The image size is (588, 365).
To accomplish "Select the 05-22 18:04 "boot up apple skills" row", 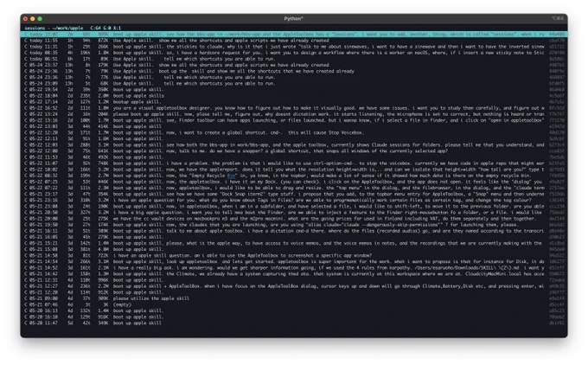I will (x=294, y=96).
